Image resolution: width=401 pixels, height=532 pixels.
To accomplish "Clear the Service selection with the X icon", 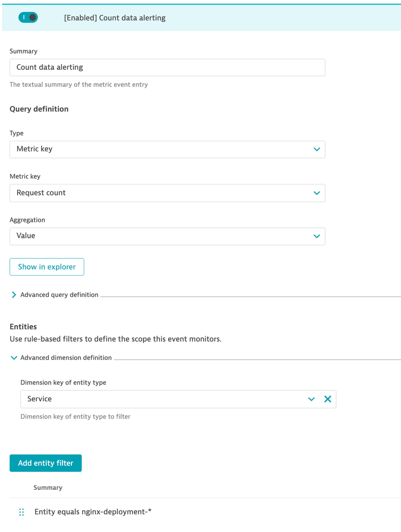I will [x=327, y=399].
